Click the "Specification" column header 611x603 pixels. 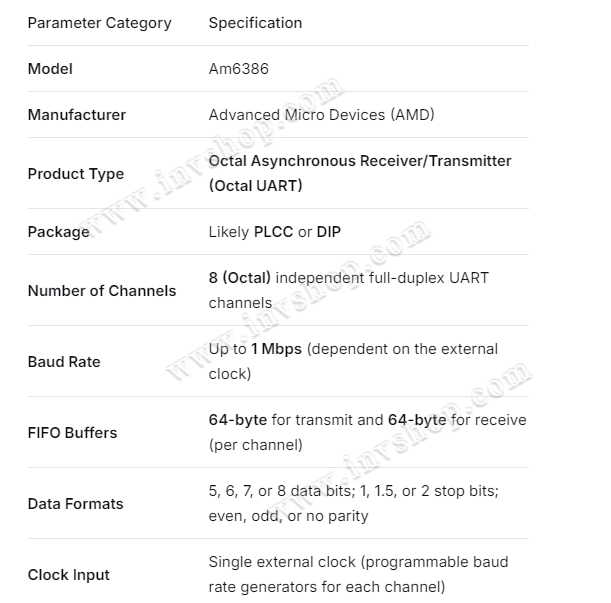(x=255, y=23)
